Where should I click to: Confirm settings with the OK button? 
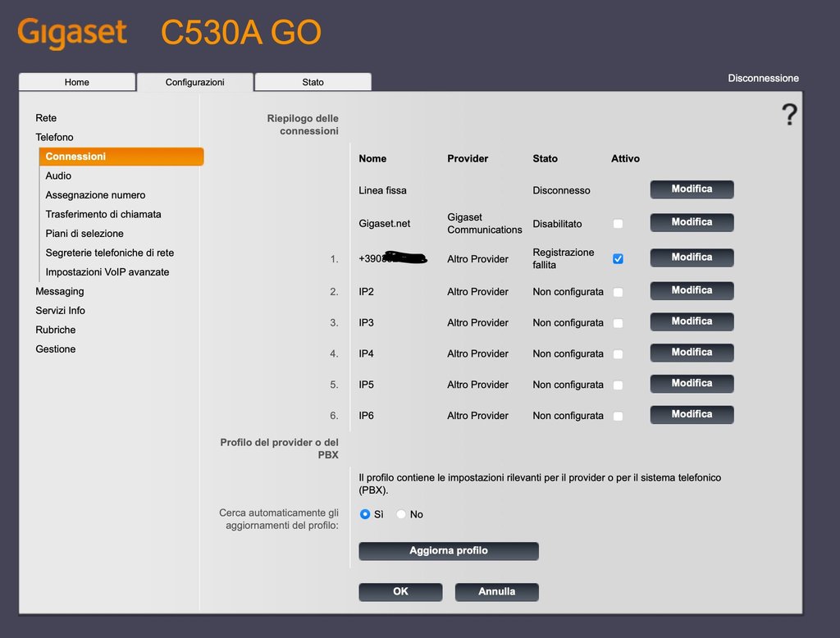coord(400,592)
